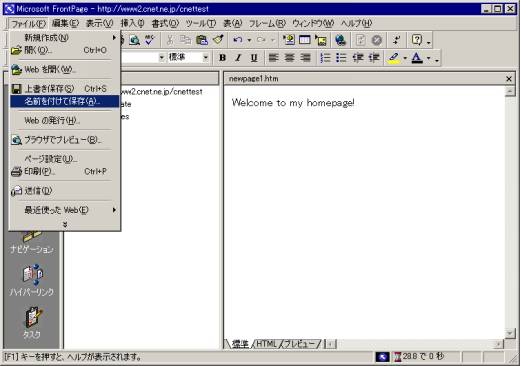Toggle center text alignment
This screenshot has height=366, width=520.
pos(289,58)
